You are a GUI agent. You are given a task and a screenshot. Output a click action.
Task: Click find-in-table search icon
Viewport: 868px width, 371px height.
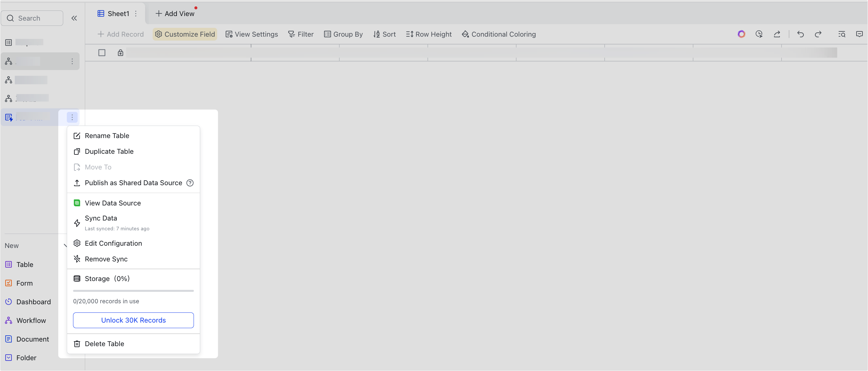pyautogui.click(x=842, y=34)
